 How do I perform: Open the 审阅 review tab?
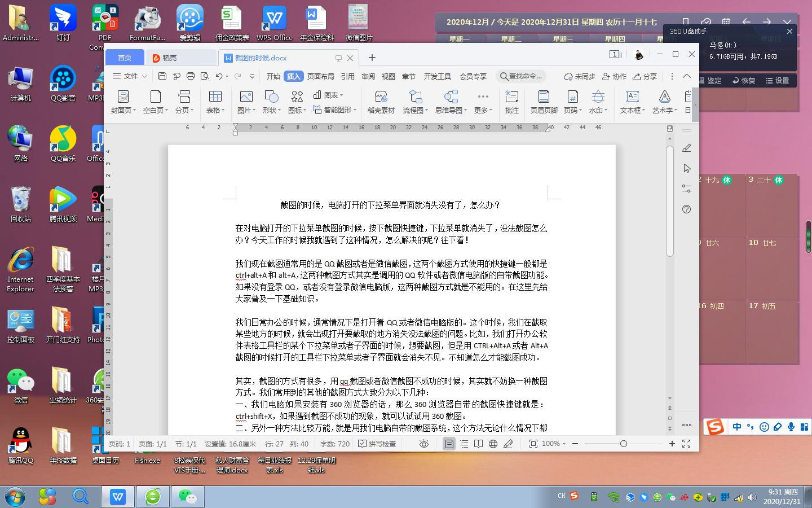click(x=368, y=76)
